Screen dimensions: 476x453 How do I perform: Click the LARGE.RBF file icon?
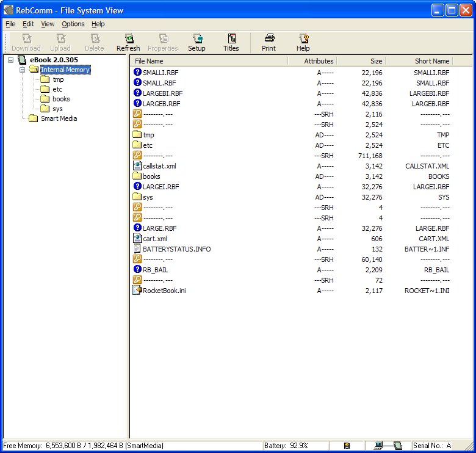[137, 227]
